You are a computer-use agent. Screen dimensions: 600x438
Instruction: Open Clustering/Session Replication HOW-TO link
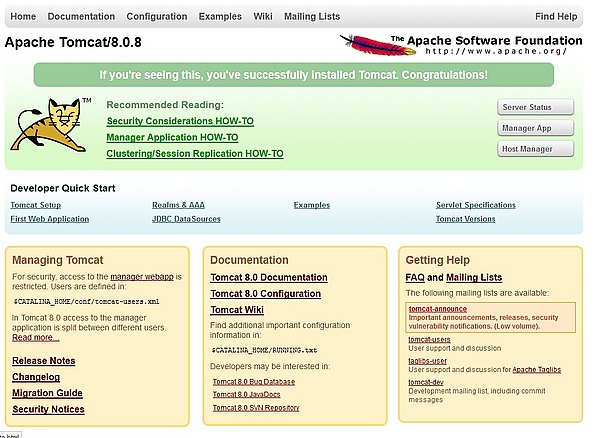(x=195, y=153)
